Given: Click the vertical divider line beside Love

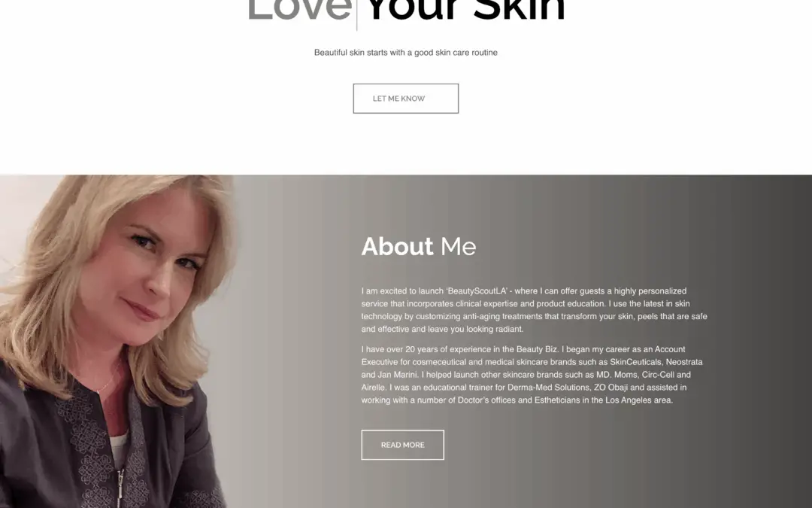Looking at the screenshot, I should pyautogui.click(x=357, y=16).
